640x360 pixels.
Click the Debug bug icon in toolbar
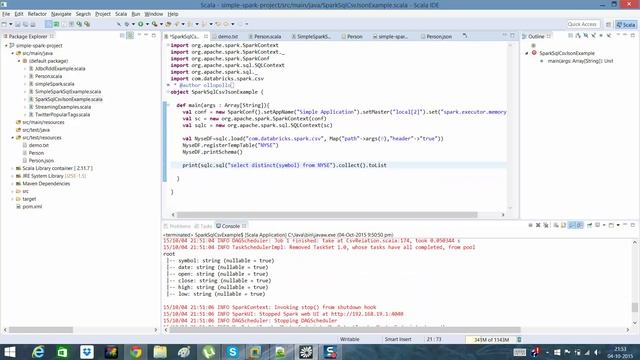127,24
